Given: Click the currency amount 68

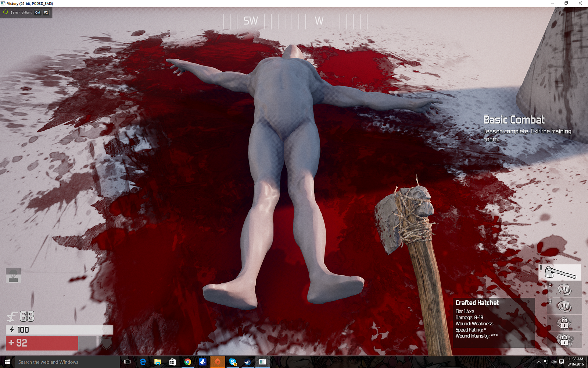Looking at the screenshot, I should 27,316.
